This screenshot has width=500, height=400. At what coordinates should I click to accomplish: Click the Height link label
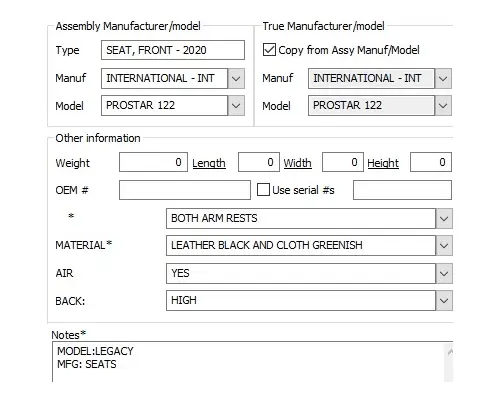click(x=383, y=163)
